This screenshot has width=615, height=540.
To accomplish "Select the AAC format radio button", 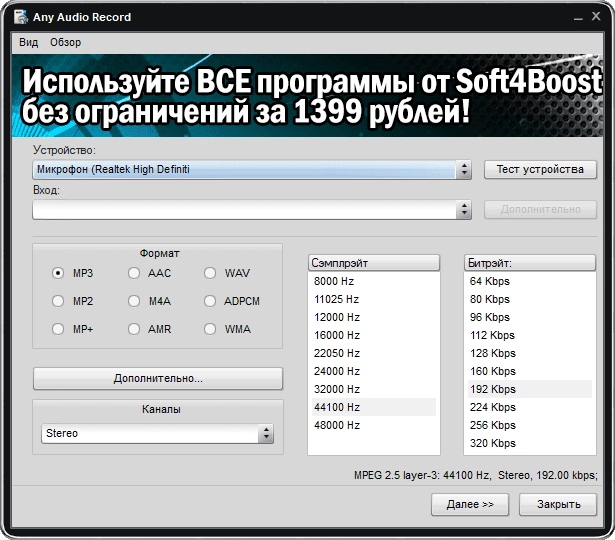I will (134, 273).
